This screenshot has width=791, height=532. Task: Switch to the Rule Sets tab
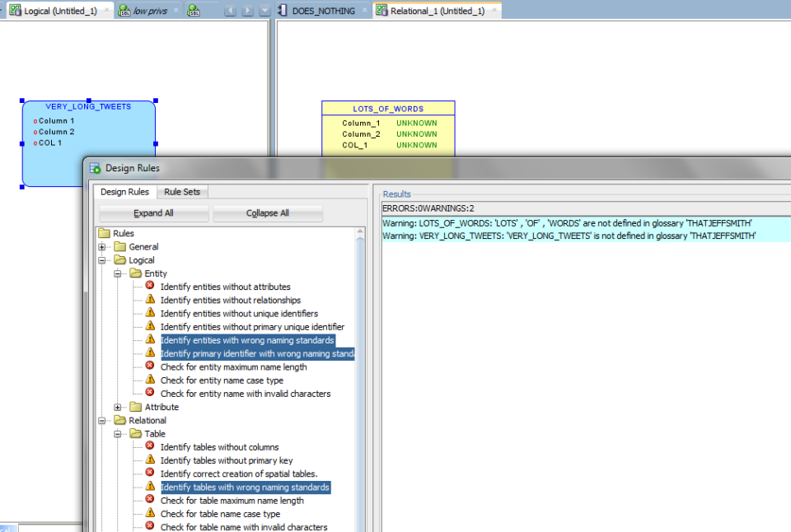(182, 191)
